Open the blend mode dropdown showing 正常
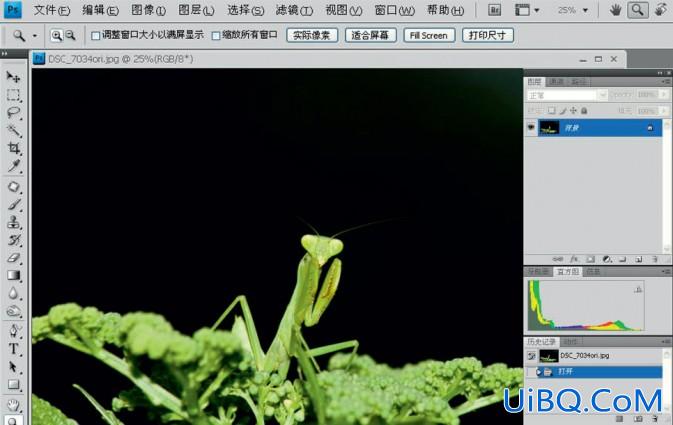This screenshot has width=673, height=425. (567, 95)
